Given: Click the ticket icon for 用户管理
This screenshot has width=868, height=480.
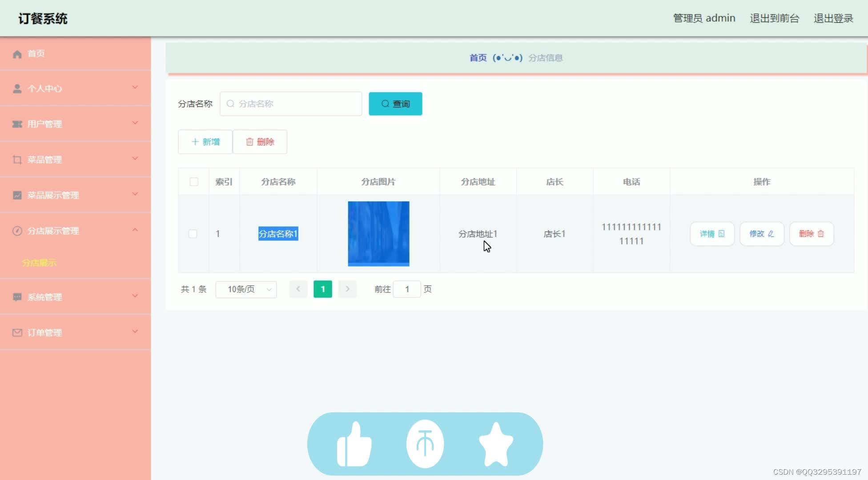Looking at the screenshot, I should click(17, 124).
